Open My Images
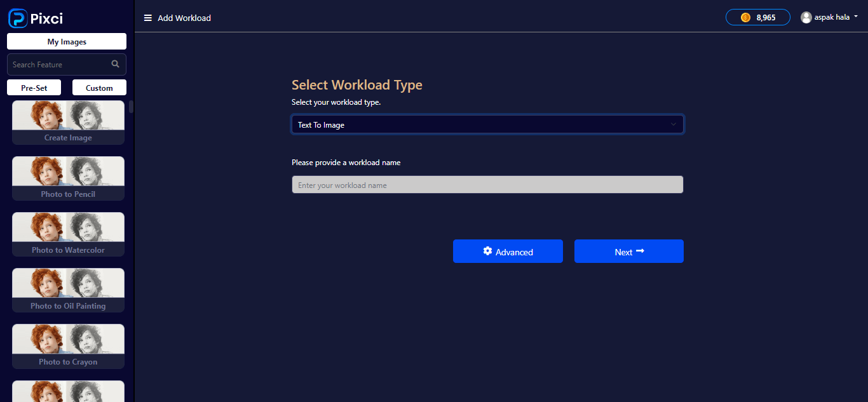This screenshot has height=402, width=868. tap(67, 42)
